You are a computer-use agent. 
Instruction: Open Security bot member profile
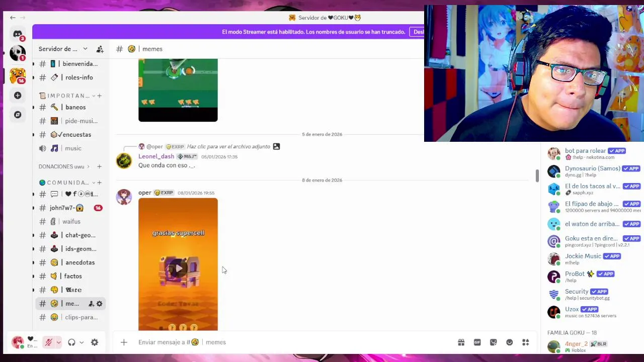click(x=594, y=294)
